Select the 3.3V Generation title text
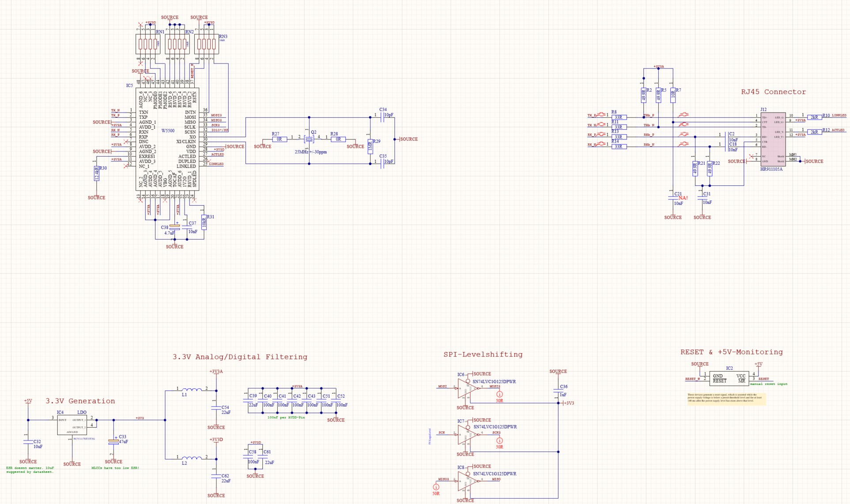The height and width of the screenshot is (504, 850). click(x=80, y=401)
